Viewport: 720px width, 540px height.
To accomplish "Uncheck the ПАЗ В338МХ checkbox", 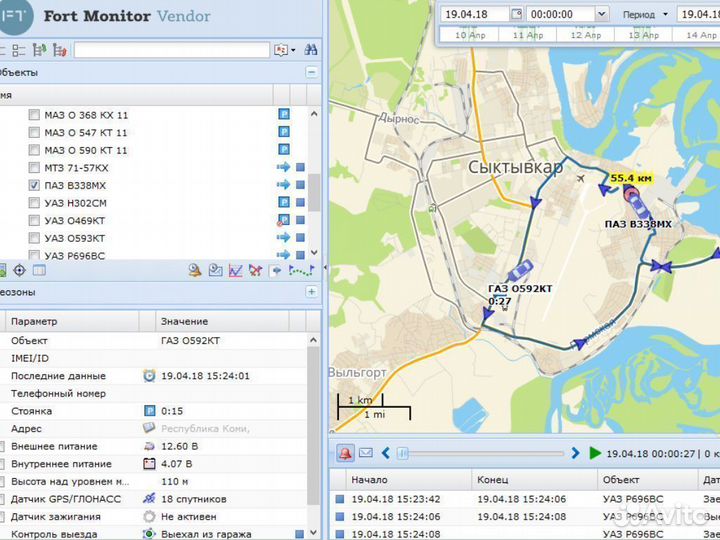I will point(34,185).
